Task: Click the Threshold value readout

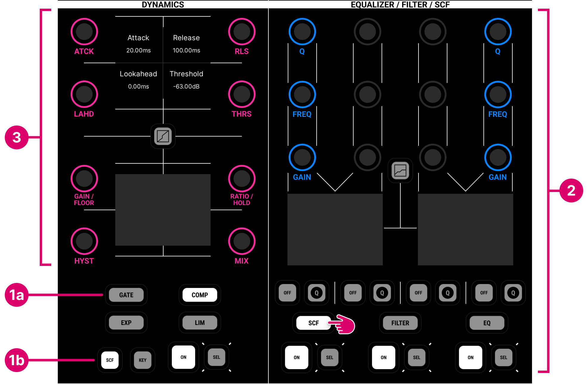Action: pyautogui.click(x=186, y=86)
